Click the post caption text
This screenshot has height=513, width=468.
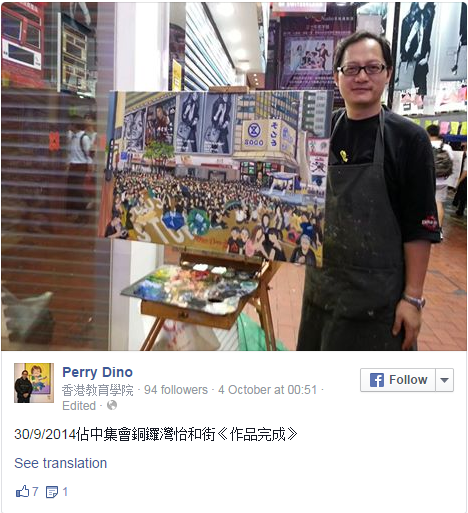coord(156,435)
